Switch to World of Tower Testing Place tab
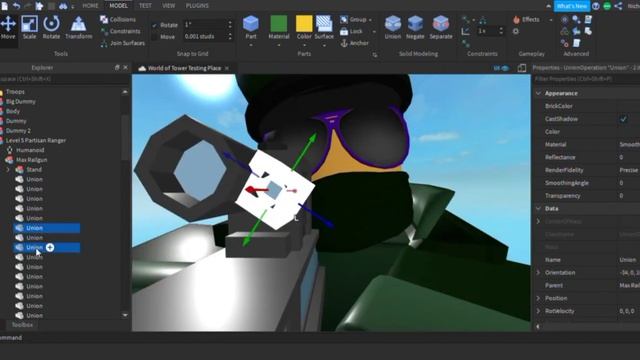640x360 pixels. point(184,68)
